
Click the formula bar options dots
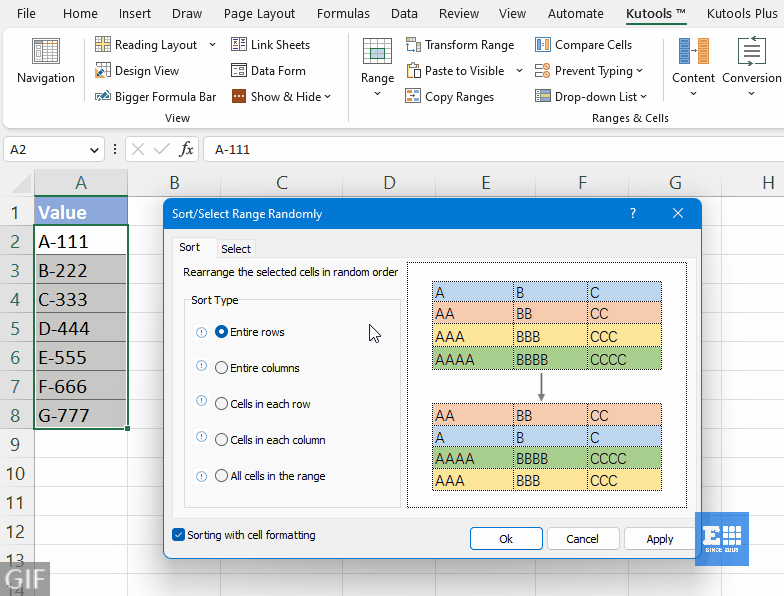point(115,149)
